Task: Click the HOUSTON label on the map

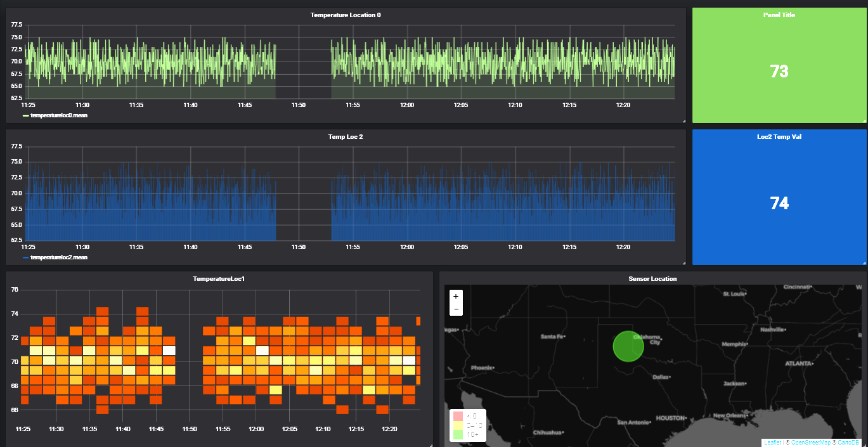Action: (x=671, y=418)
